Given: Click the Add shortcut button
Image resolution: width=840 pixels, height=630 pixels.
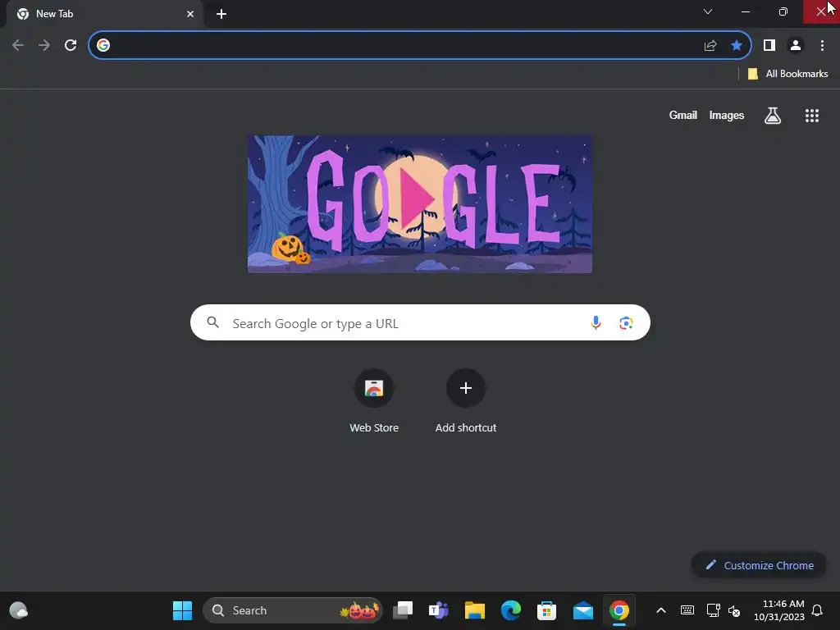Looking at the screenshot, I should coord(466,402).
